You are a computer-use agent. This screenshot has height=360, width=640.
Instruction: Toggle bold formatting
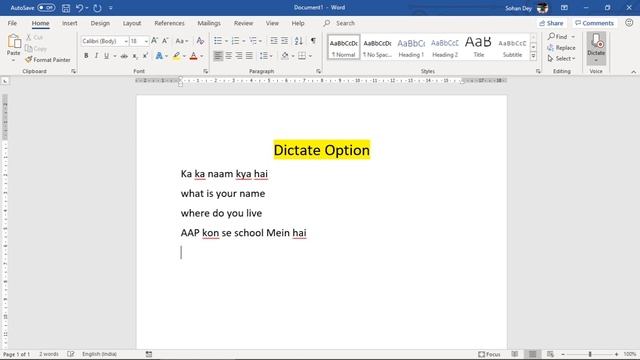tap(86, 56)
